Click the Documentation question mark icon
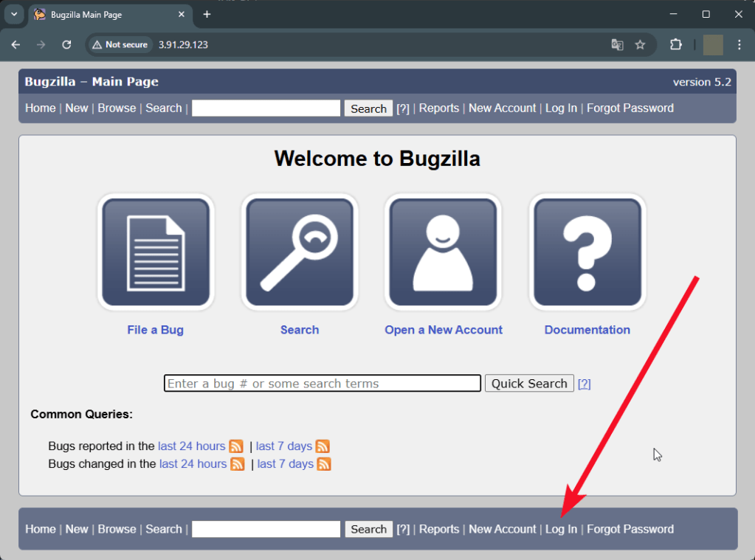Viewport: 755px width, 560px height. click(x=587, y=252)
